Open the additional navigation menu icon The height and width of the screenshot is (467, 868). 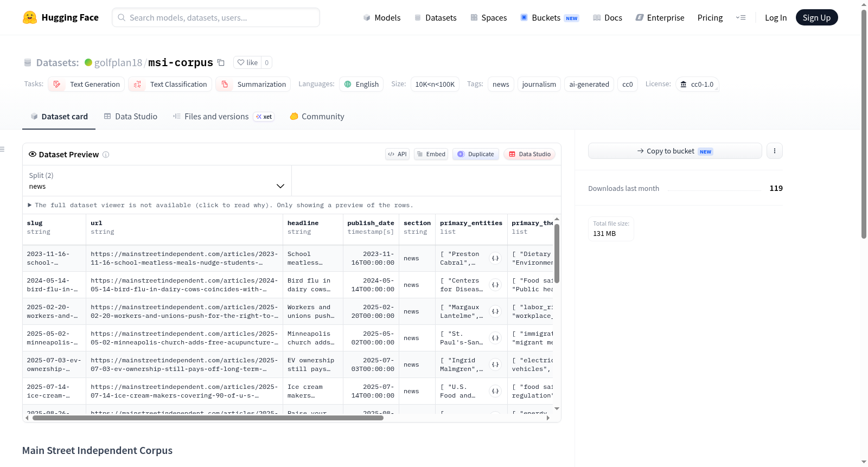(741, 17)
